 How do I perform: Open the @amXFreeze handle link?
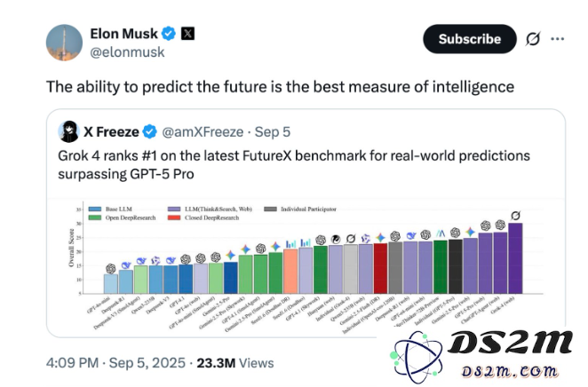pos(202,131)
